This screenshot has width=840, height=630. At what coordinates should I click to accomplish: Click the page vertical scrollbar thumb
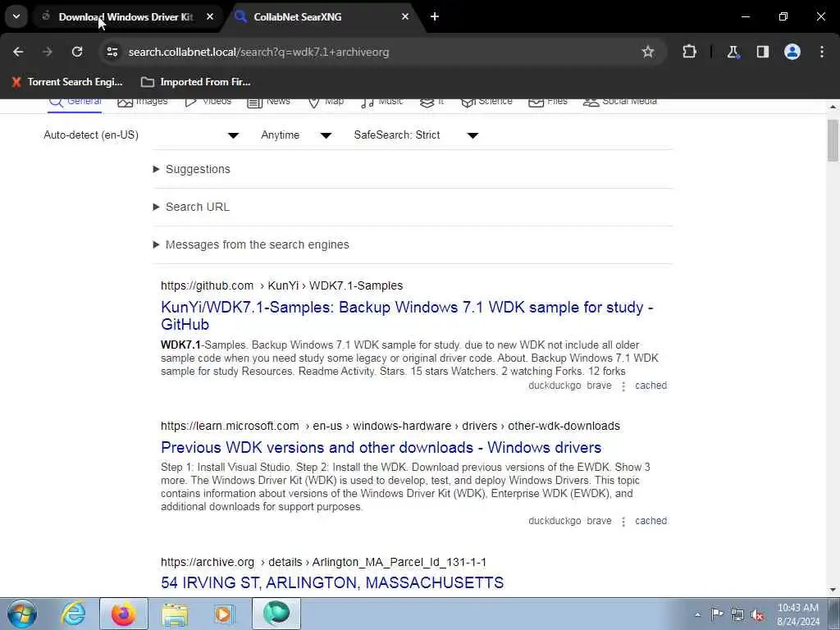click(x=833, y=140)
